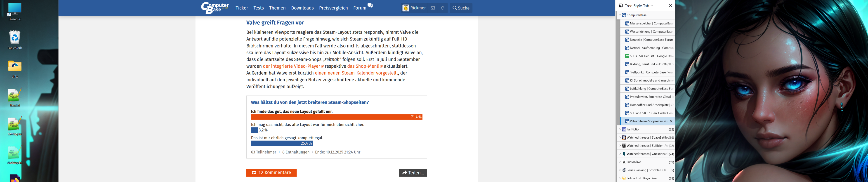
Task: Expand the Series Ranking Scribble Hub group
Action: pos(620,170)
